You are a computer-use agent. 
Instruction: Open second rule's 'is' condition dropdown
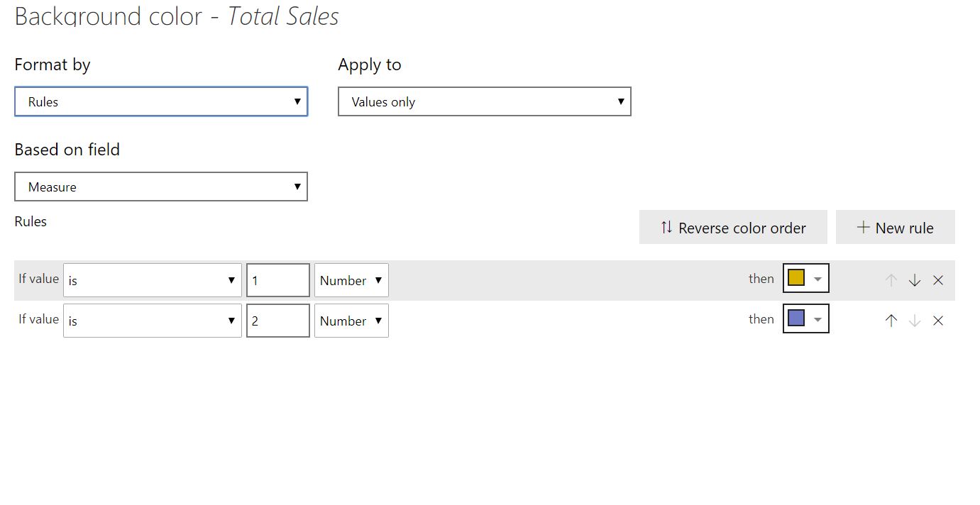pyautogui.click(x=153, y=321)
